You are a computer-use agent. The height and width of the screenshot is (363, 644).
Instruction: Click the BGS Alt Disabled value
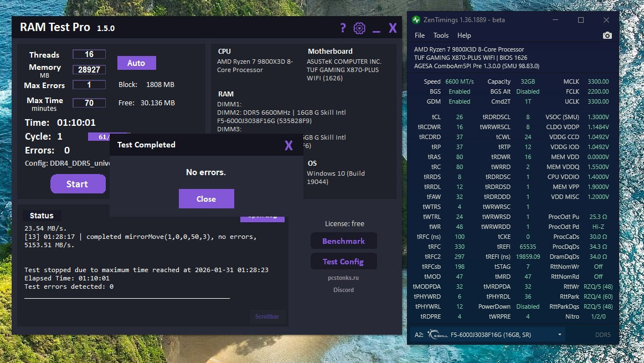(x=528, y=91)
